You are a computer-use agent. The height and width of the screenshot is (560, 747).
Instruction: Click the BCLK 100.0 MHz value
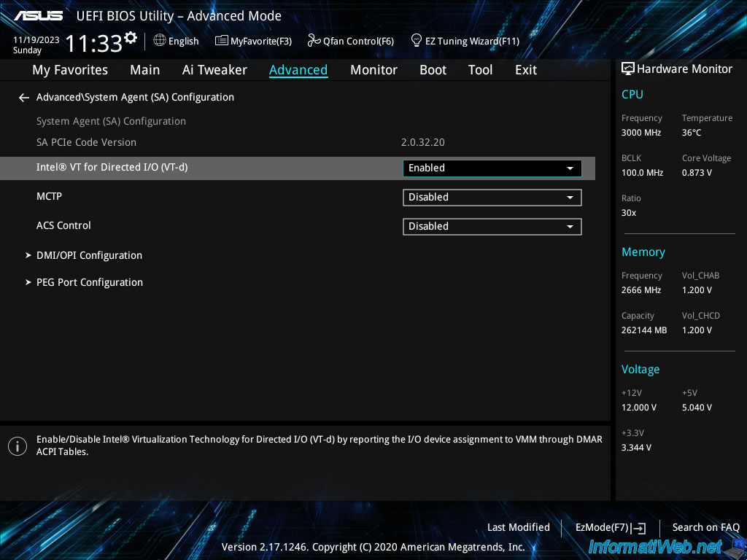pos(642,173)
